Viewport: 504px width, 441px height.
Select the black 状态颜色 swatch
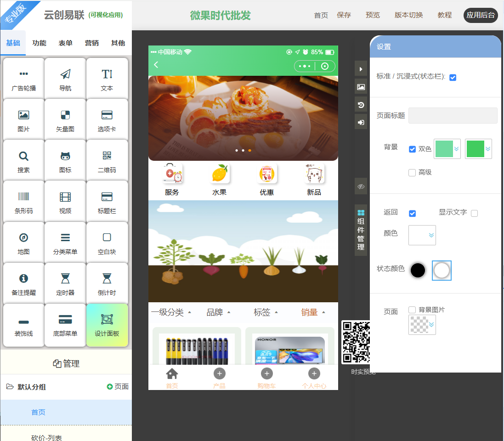[x=418, y=270]
